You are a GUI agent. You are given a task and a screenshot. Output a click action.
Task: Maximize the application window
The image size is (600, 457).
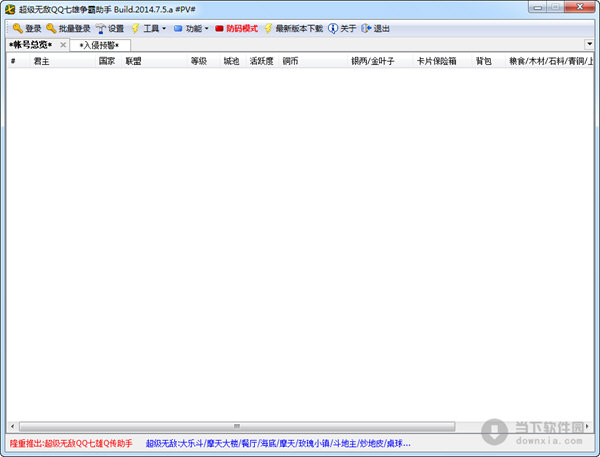point(556,7)
